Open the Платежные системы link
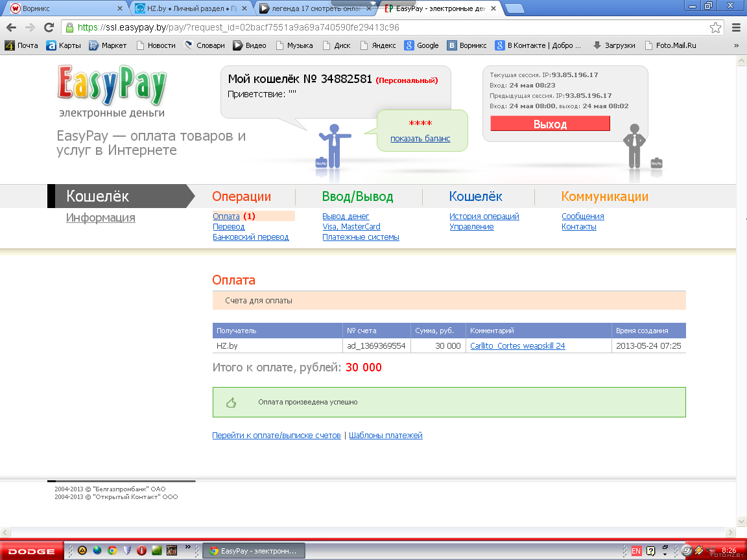The width and height of the screenshot is (747, 560). tap(361, 237)
